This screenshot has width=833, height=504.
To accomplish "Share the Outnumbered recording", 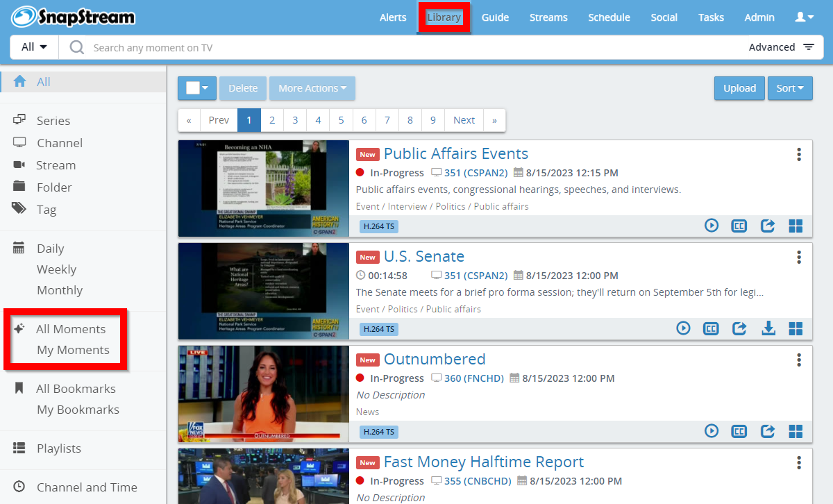I will (x=768, y=431).
